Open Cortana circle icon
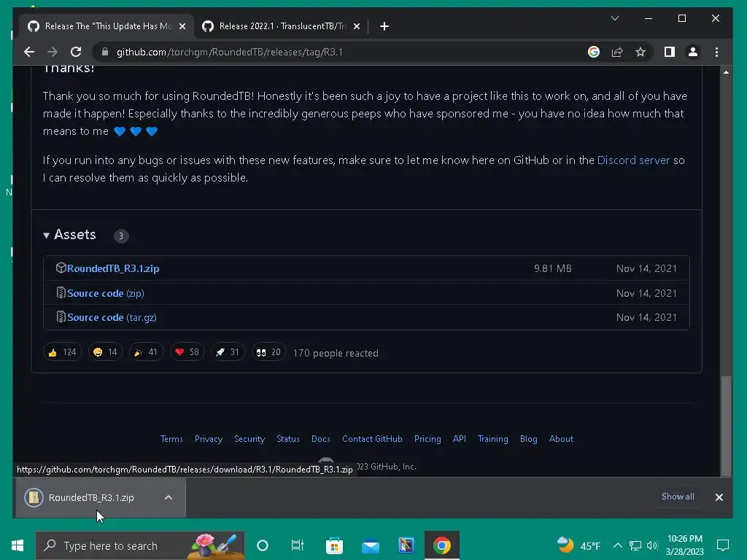This screenshot has height=560, width=747. coord(263,545)
